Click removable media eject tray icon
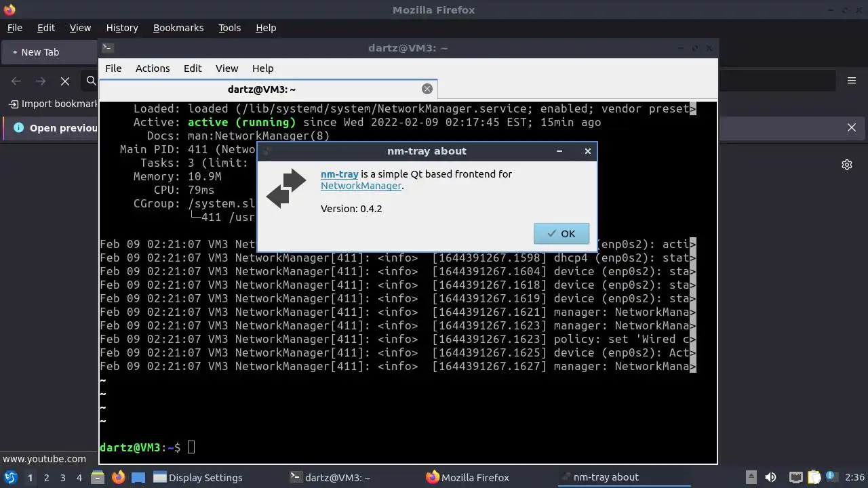 751,478
